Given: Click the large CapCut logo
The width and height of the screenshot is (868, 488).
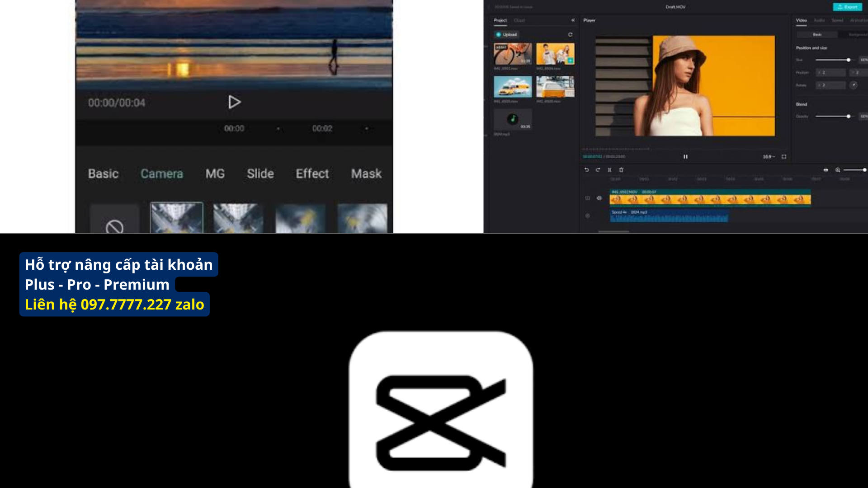Looking at the screenshot, I should [x=441, y=409].
